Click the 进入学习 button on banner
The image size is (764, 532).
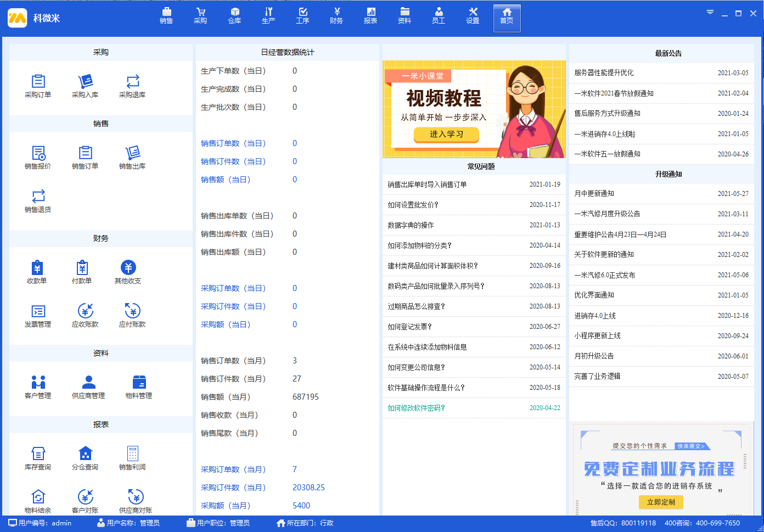click(446, 134)
